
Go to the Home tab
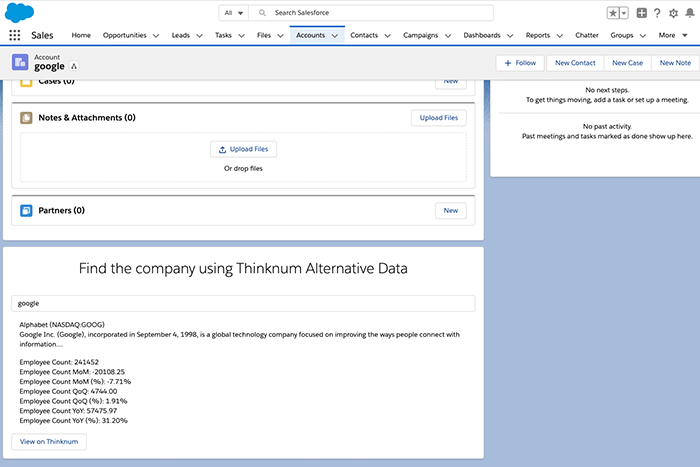81,35
